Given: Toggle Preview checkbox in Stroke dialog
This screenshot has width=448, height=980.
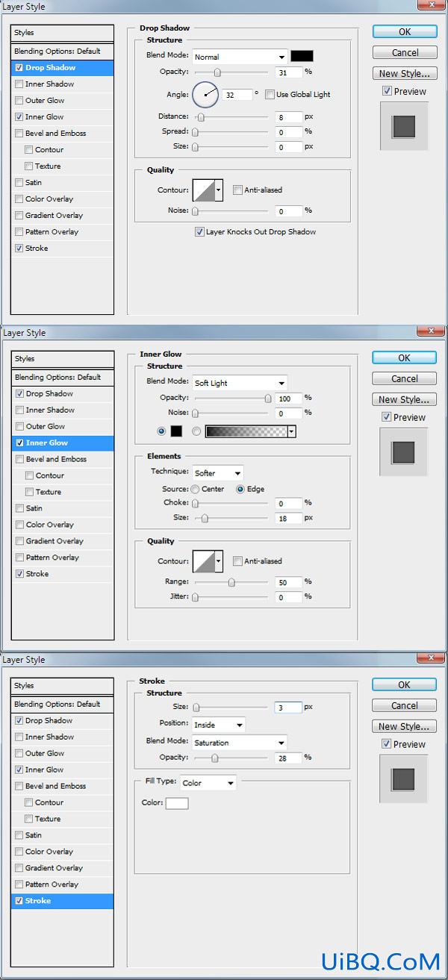Looking at the screenshot, I should click(387, 743).
